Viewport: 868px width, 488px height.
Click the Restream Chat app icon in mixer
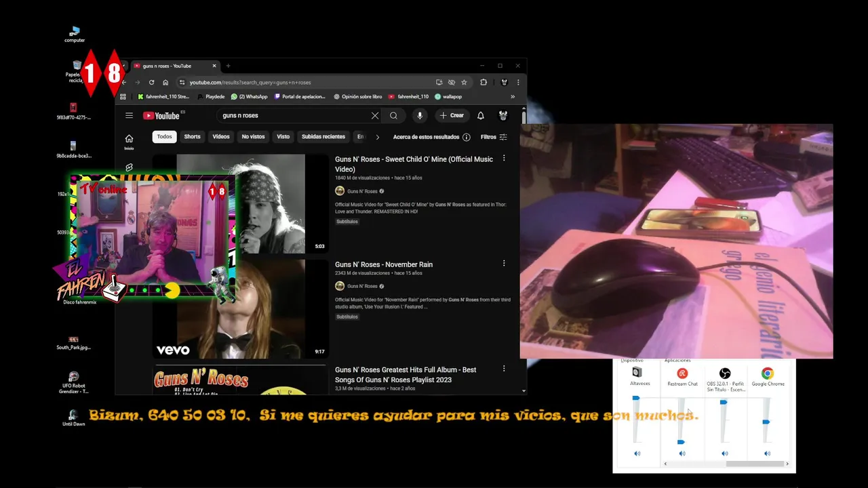coord(682,373)
